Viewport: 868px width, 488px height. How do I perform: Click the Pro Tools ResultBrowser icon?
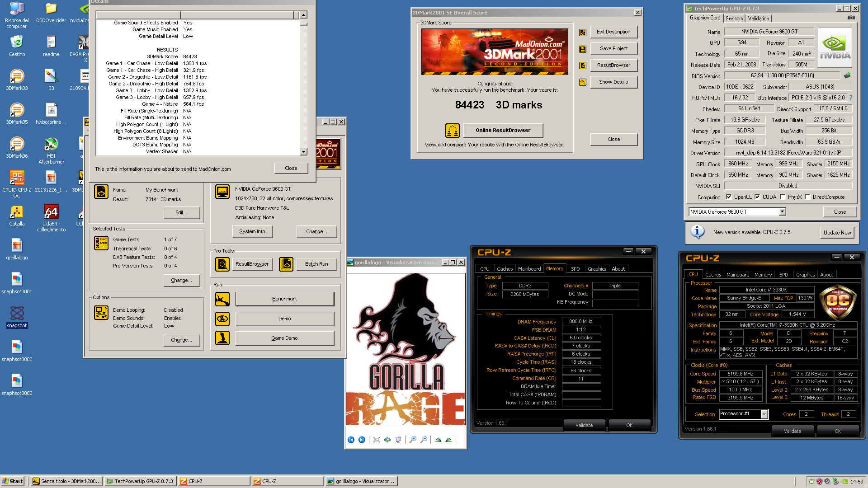pos(222,264)
